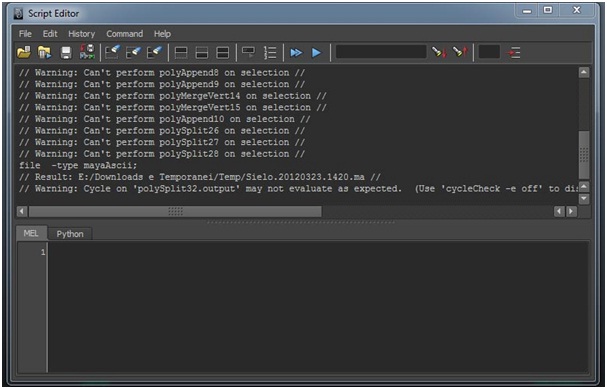Click the Result path line 'Sielo.20120323.1420.ma'
This screenshot has height=389, width=607.
200,177
